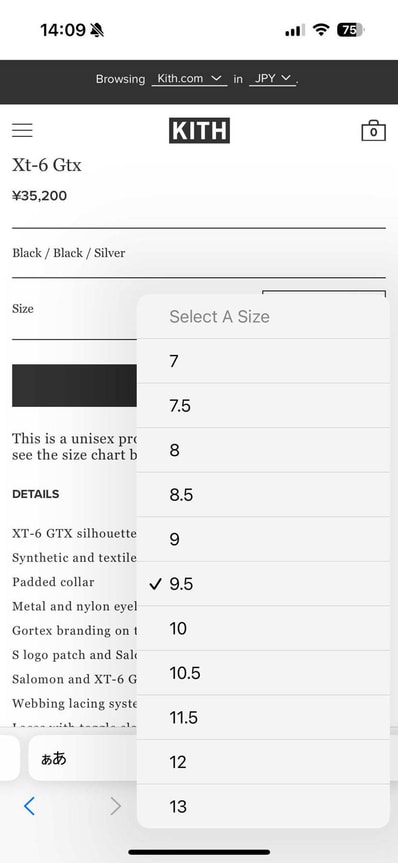Tap the iOS home indicator bar
The height and width of the screenshot is (863, 398).
click(199, 853)
